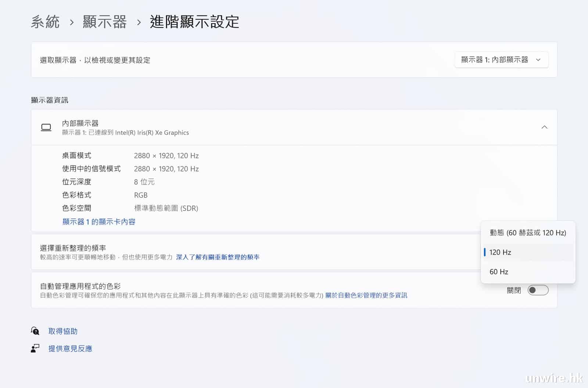Click the chevron arrow after 顯示器 breadcrumb
This screenshot has width=588, height=388.
(139, 22)
